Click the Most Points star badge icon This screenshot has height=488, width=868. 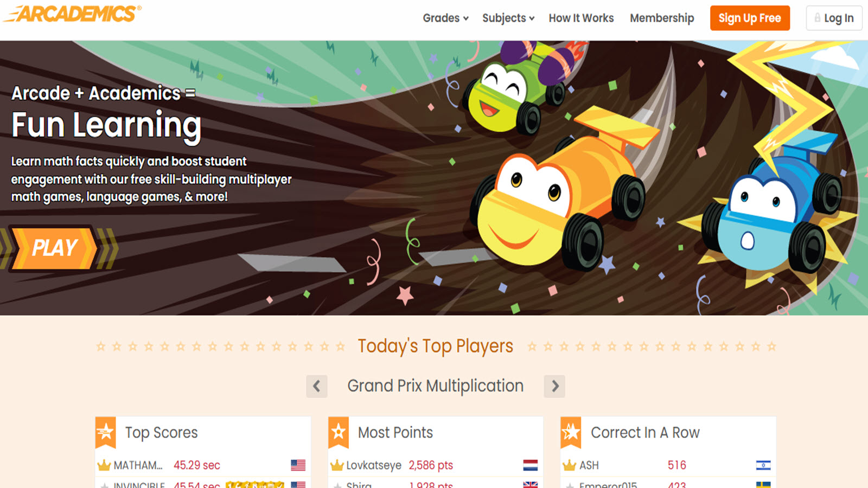(x=339, y=432)
